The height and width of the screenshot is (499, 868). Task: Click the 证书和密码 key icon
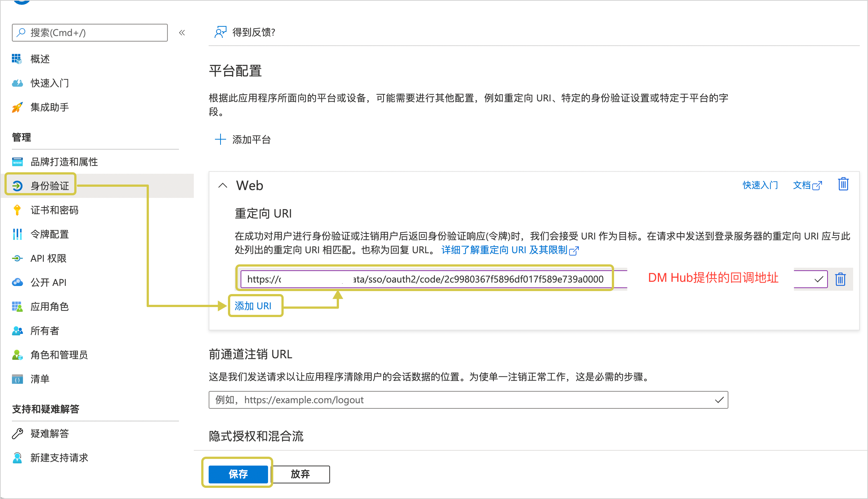[17, 210]
